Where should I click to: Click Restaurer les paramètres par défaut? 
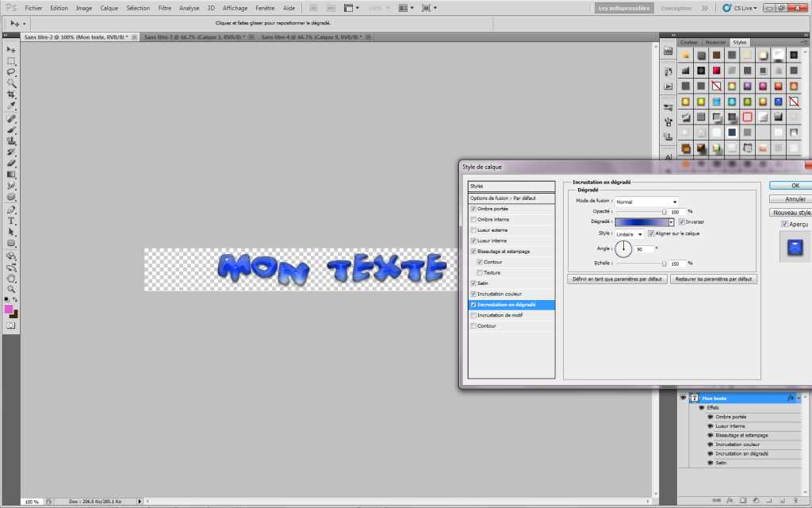tap(714, 279)
